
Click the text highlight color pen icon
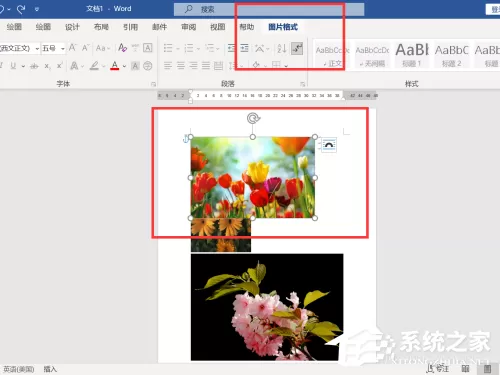pos(94,66)
